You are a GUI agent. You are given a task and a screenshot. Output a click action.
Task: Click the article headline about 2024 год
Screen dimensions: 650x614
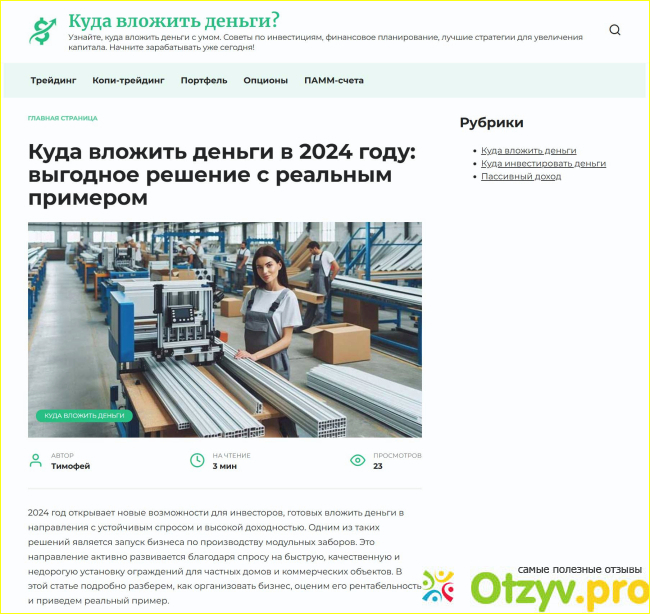(x=221, y=174)
